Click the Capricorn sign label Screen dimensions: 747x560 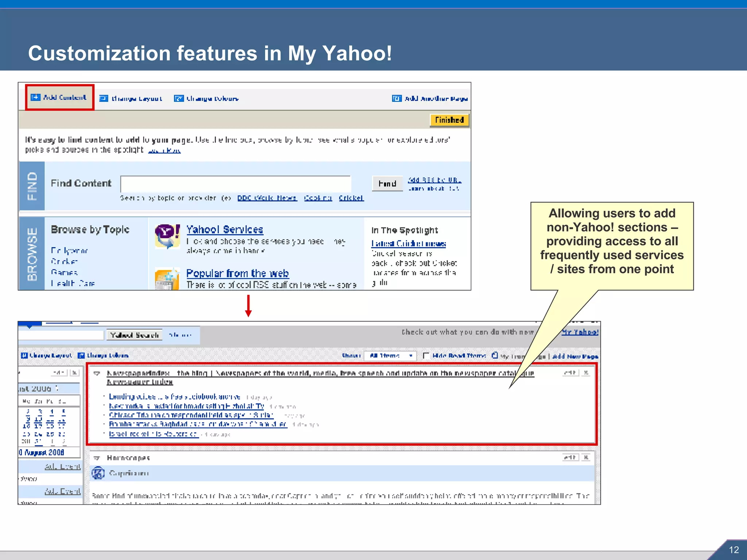(129, 473)
